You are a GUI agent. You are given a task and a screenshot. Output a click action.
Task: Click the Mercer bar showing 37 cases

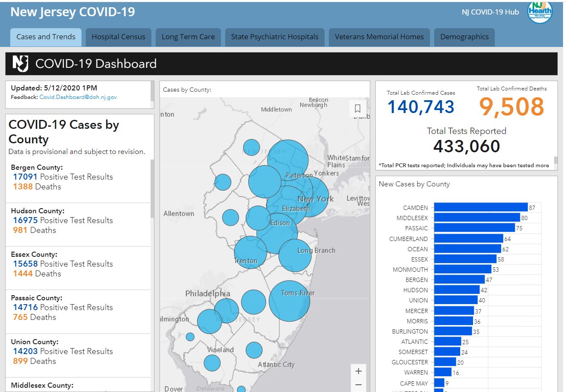pos(454,311)
